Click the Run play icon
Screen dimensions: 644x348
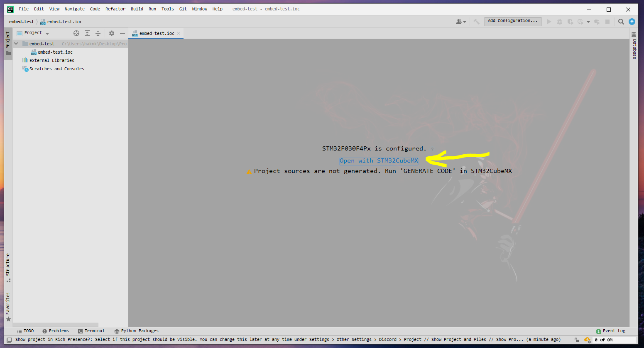(549, 22)
